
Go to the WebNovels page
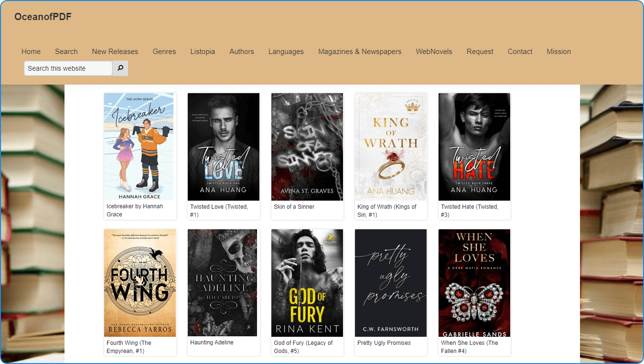[x=434, y=52]
